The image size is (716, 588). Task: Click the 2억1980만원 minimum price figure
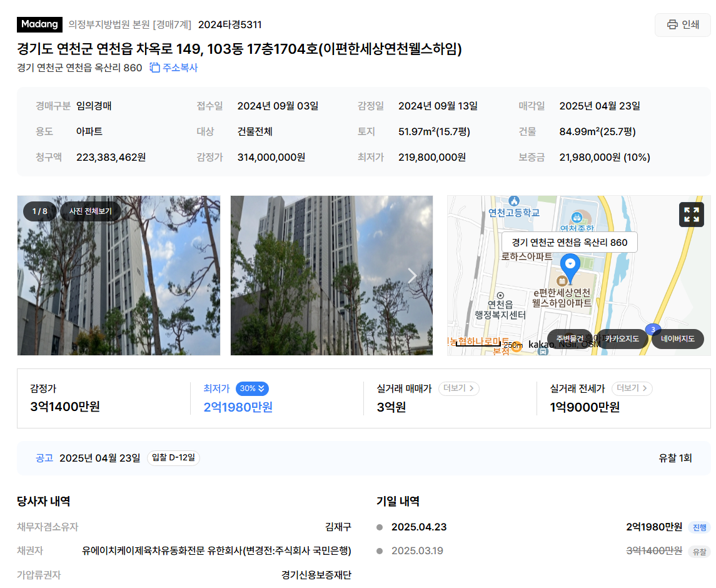pyautogui.click(x=238, y=407)
